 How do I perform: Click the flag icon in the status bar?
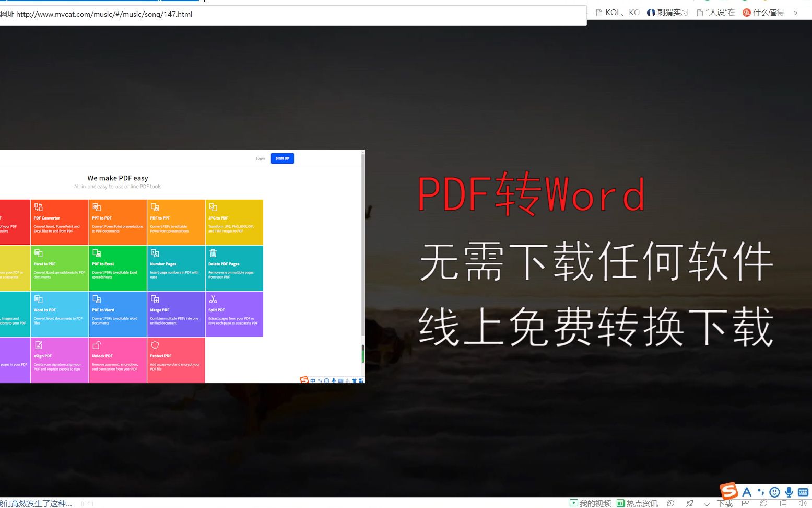[745, 503]
